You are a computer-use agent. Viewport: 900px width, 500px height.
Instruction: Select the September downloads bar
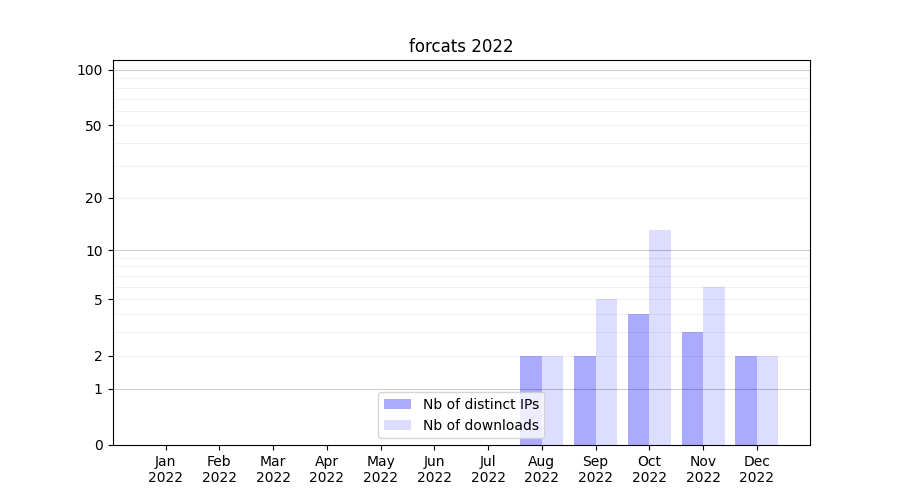click(606, 371)
